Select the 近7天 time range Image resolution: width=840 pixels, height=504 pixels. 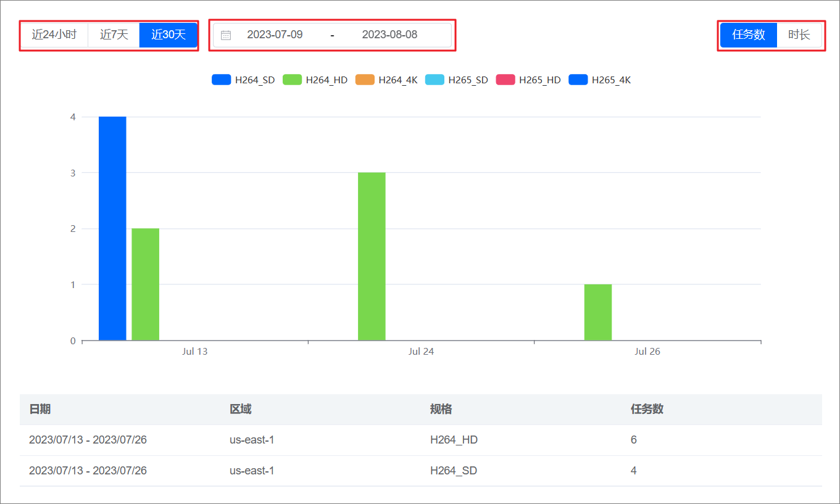click(x=114, y=35)
